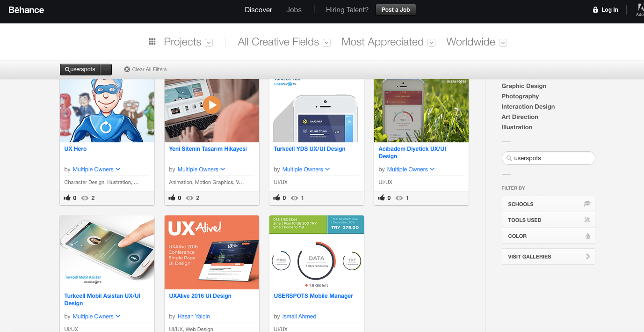
Task: Select Art Direction category
Action: pos(520,117)
